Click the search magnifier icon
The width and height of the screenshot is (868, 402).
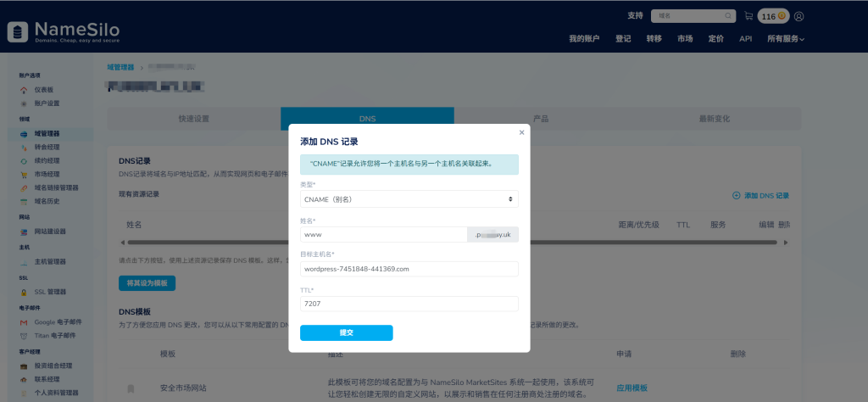(x=728, y=16)
